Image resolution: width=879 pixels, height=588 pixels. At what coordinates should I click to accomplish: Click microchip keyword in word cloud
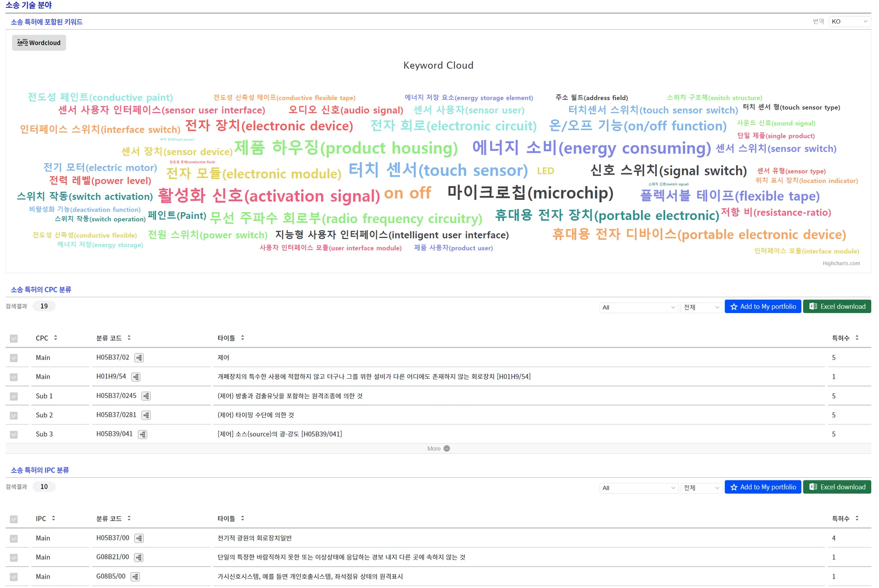(530, 193)
